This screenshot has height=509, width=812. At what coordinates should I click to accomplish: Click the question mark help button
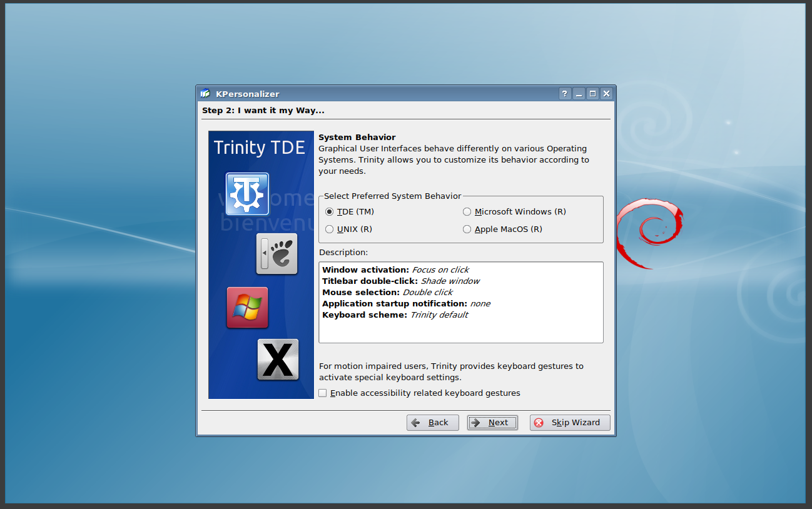565,94
